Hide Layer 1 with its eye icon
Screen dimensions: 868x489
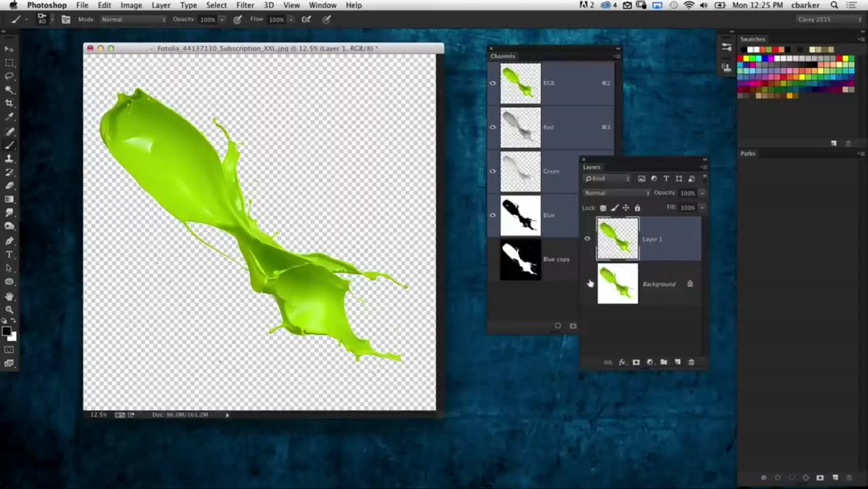point(587,238)
